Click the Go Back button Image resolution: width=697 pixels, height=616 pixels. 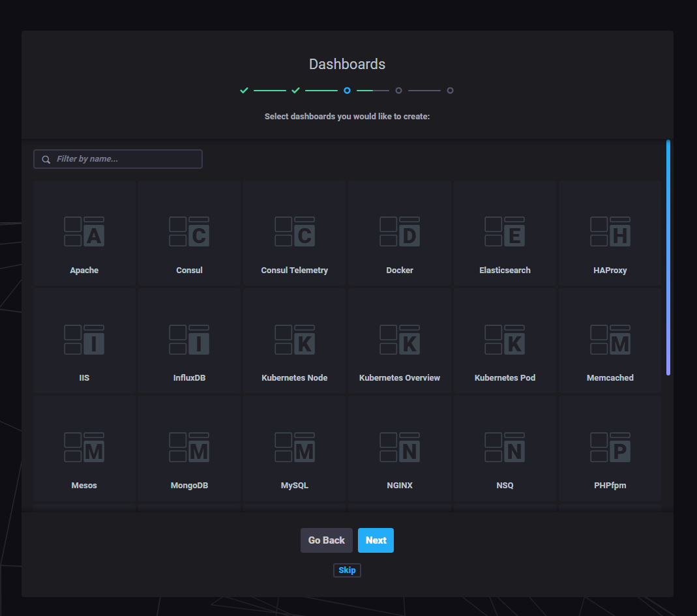tap(326, 540)
